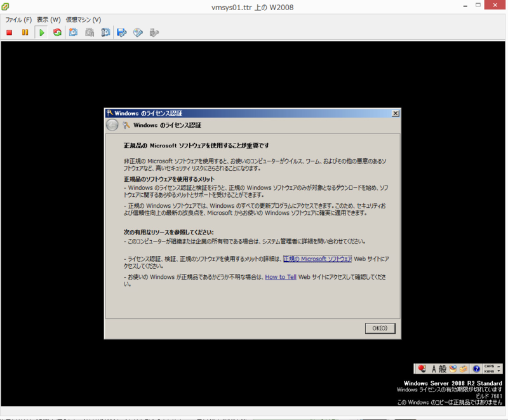Toggle the KANA indicator on language bar
The width and height of the screenshot is (508, 420).
489,371
